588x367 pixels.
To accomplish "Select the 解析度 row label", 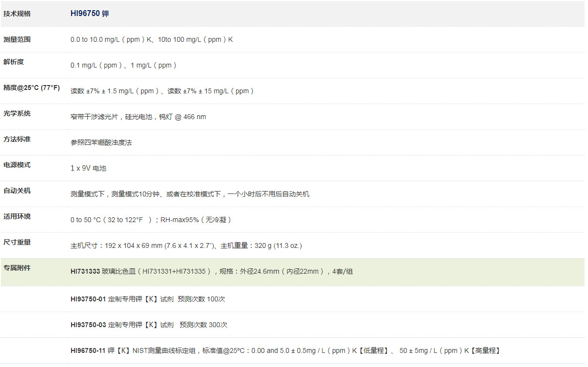I will [x=14, y=62].
